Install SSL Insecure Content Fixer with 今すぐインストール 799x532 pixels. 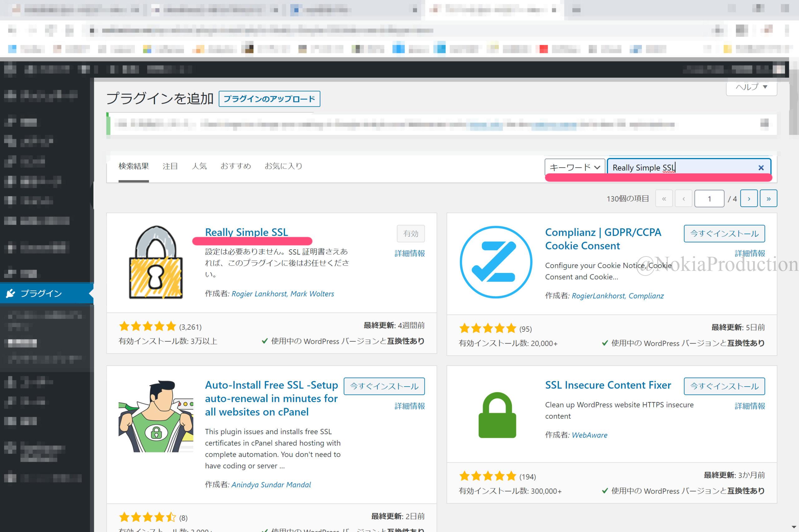click(724, 386)
